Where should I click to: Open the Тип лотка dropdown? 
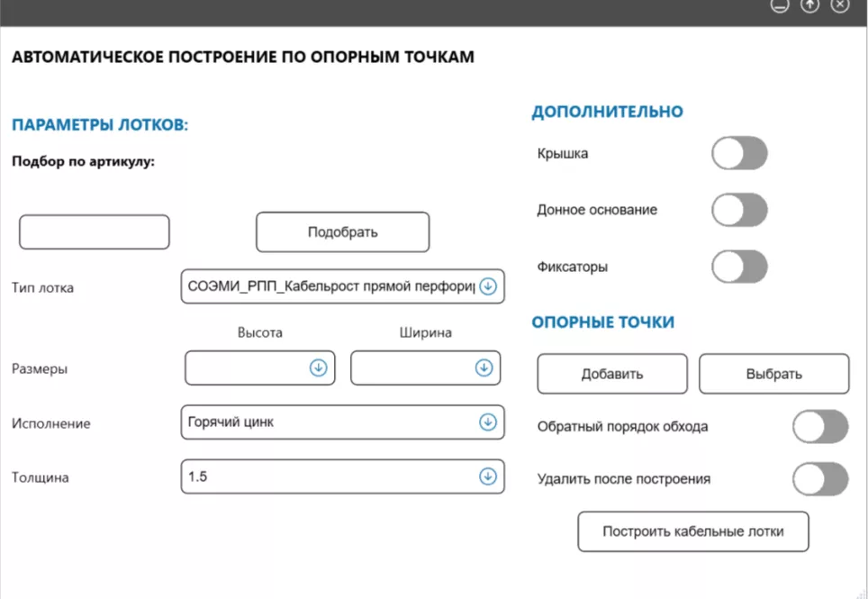pyautogui.click(x=487, y=286)
